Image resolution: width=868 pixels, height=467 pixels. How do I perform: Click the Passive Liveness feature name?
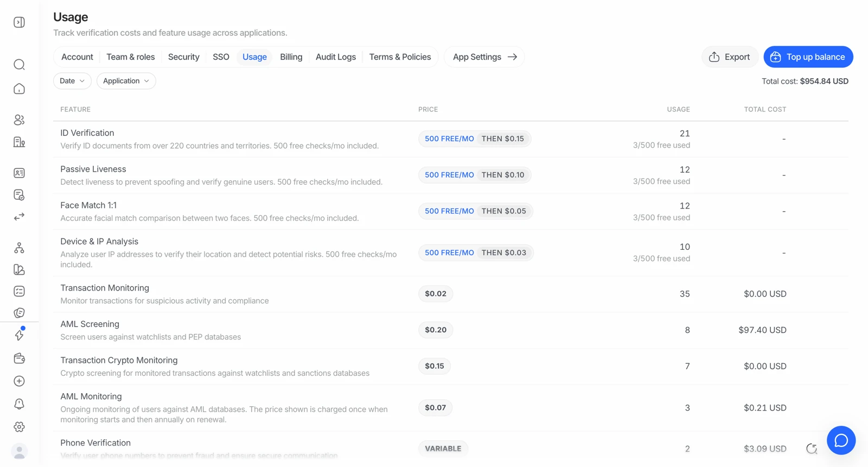(93, 169)
